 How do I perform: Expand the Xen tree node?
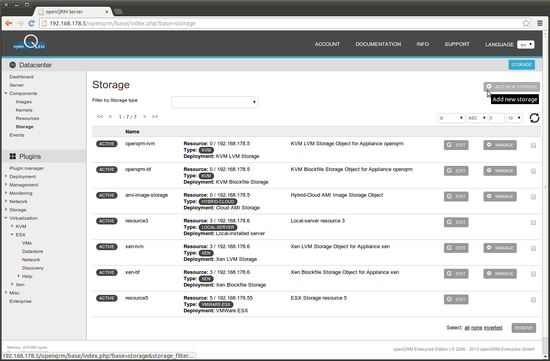click(x=12, y=285)
